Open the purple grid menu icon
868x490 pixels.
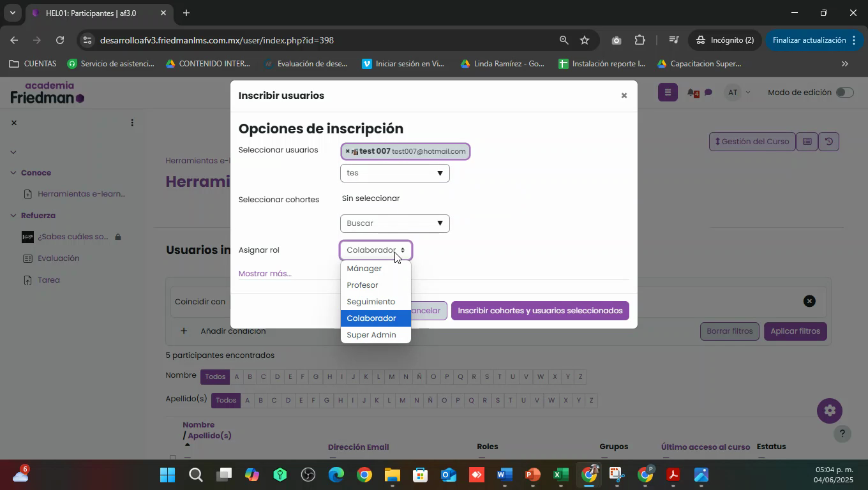coord(667,93)
